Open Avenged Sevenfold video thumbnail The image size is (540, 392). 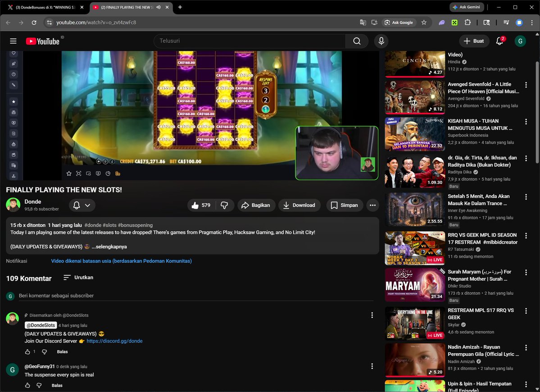(415, 97)
